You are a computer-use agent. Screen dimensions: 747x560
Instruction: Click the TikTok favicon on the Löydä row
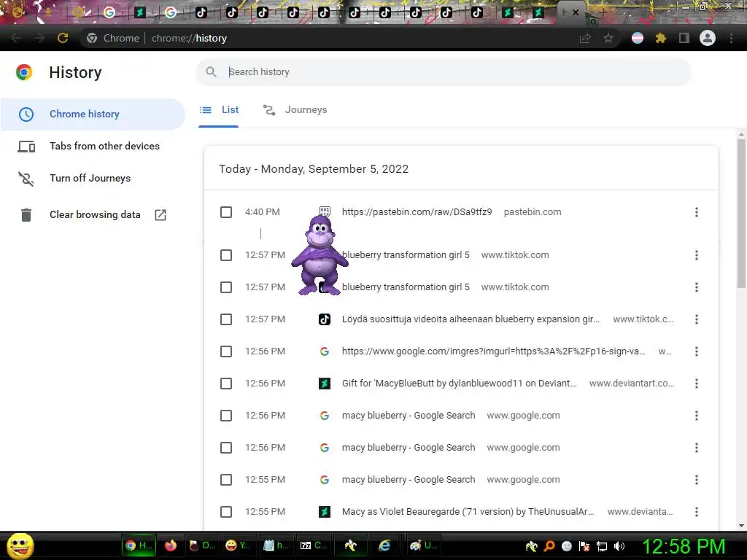pos(325,319)
